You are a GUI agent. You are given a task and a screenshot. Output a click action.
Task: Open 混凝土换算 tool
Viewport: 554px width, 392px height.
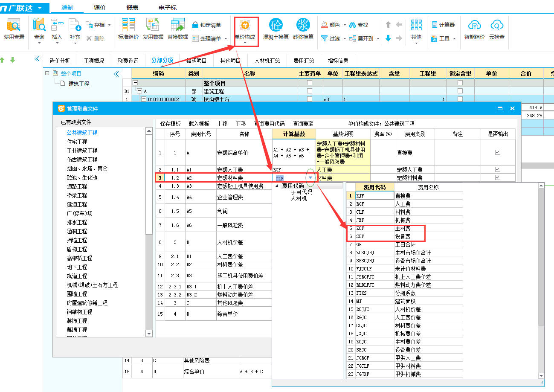[x=276, y=29]
